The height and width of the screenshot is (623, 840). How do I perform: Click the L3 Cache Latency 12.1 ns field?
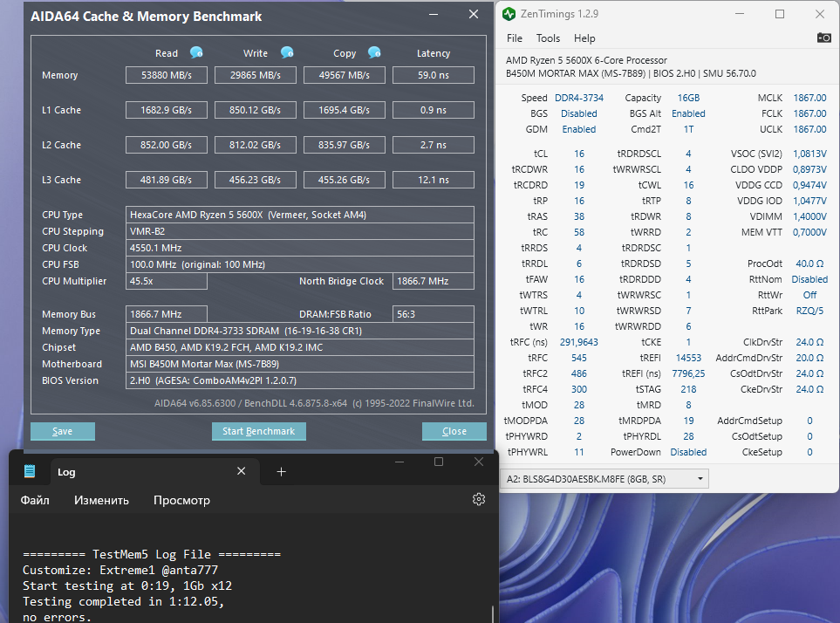(x=434, y=180)
